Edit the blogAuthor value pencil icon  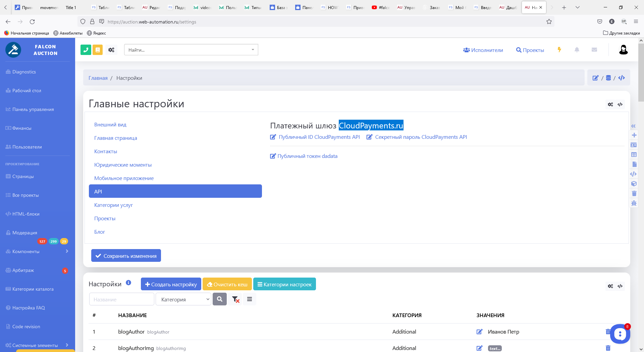[479, 332]
